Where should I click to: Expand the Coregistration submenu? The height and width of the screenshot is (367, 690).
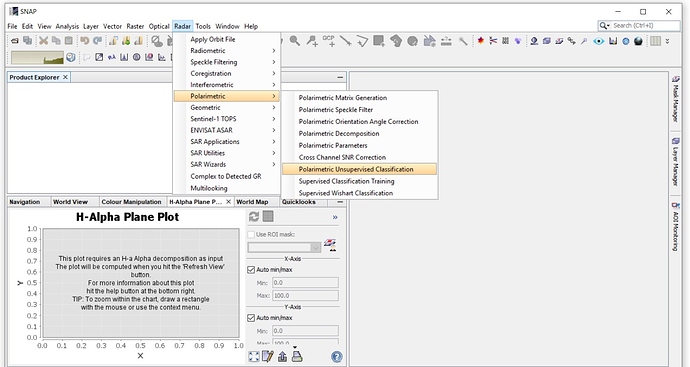pos(227,73)
